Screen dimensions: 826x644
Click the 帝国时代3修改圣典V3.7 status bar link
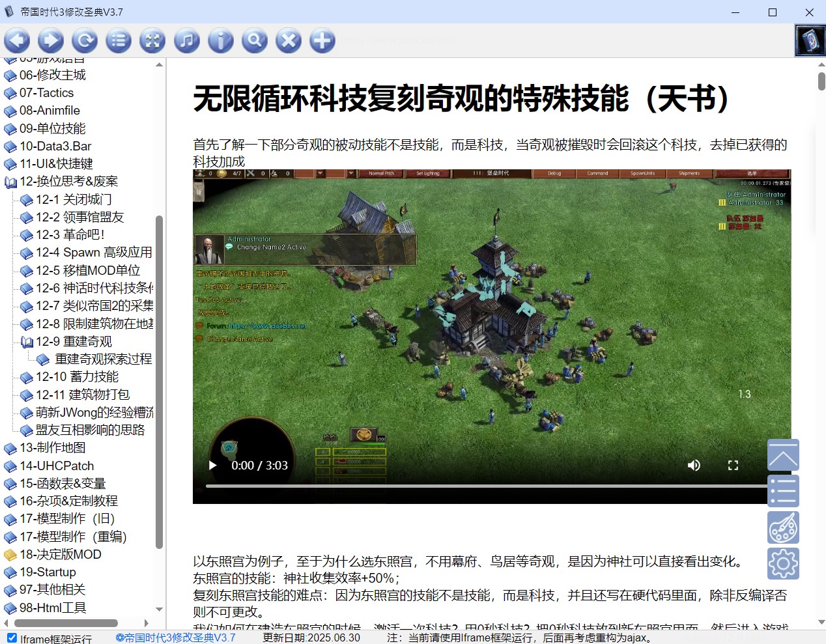click(x=176, y=637)
